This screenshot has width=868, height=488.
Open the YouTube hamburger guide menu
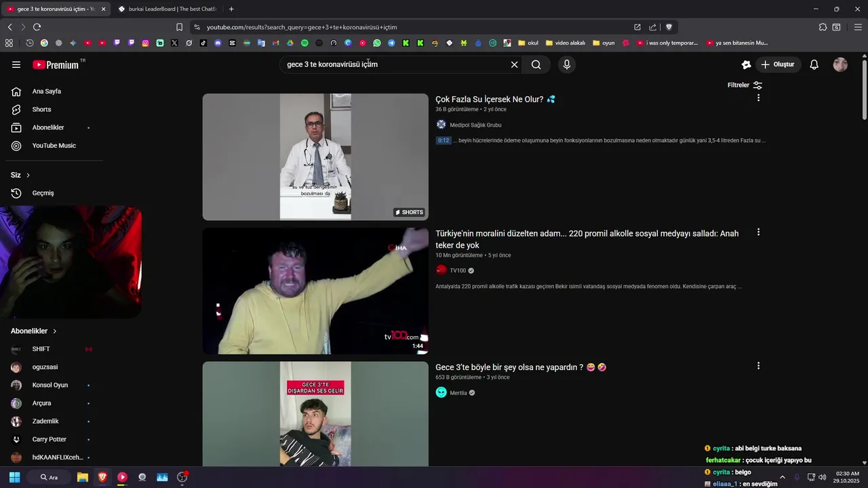[16, 64]
